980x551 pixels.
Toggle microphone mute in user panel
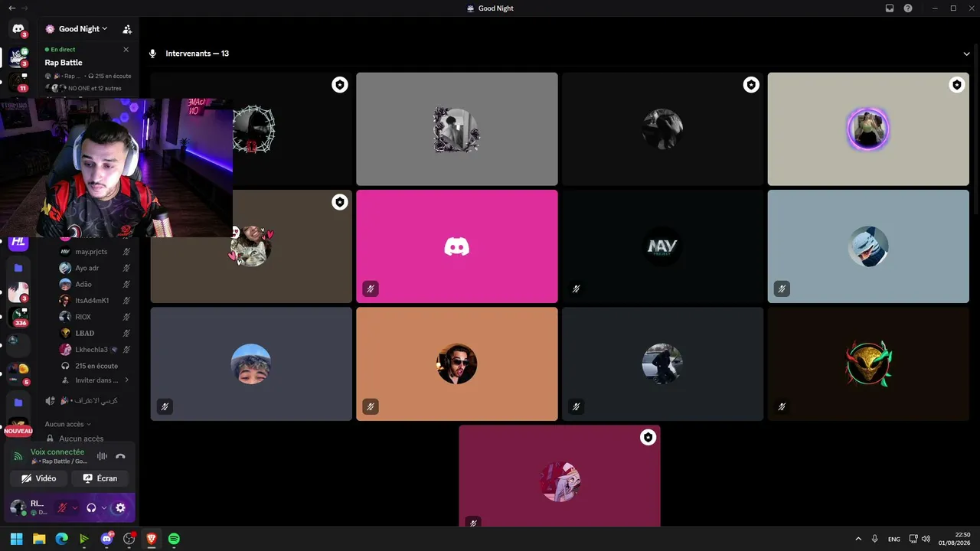63,507
